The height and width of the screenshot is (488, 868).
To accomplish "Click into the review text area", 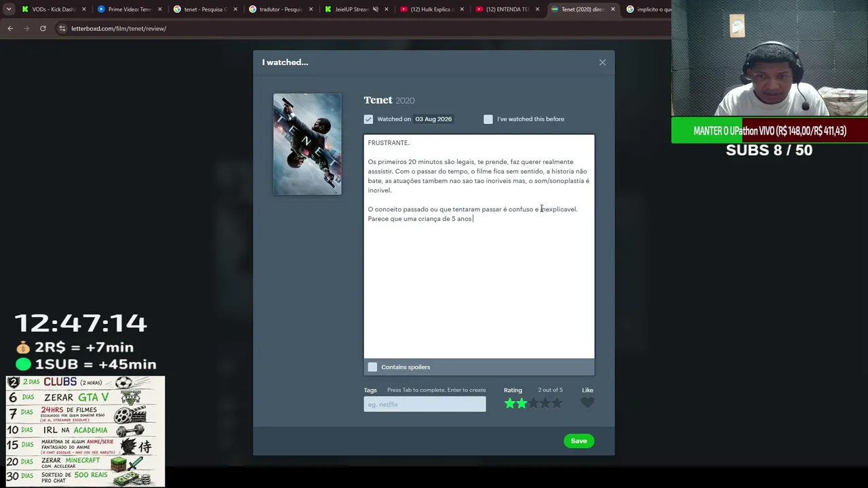I will 479,247.
